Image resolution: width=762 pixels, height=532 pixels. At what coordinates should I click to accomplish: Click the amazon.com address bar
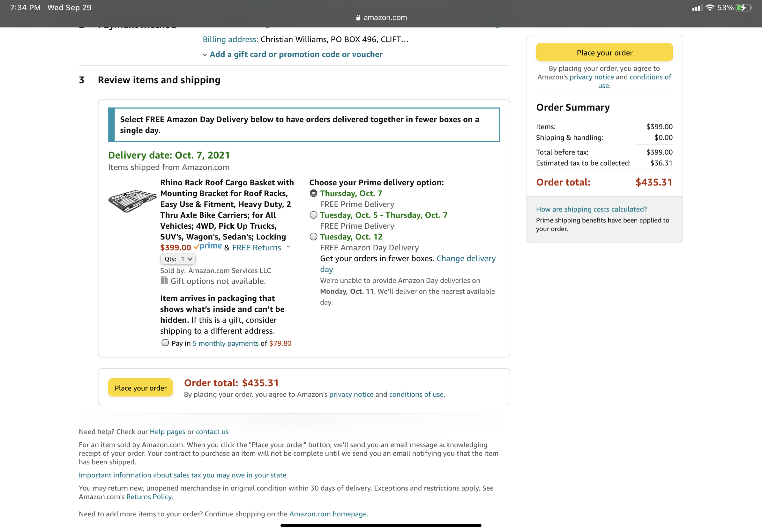click(x=381, y=18)
